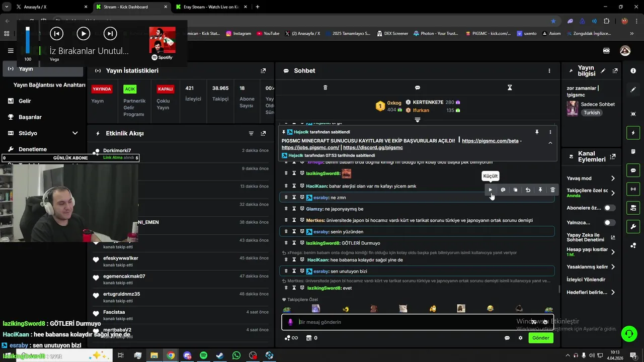This screenshot has width=644, height=362.
Task: Click İzleyici Yönlendir action
Action: [x=586, y=280]
